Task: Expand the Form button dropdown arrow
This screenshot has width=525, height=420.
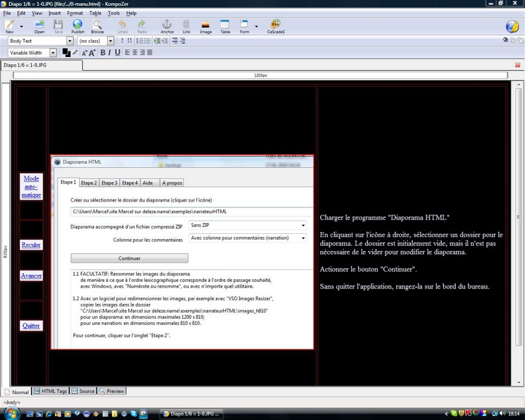Action: (257, 27)
